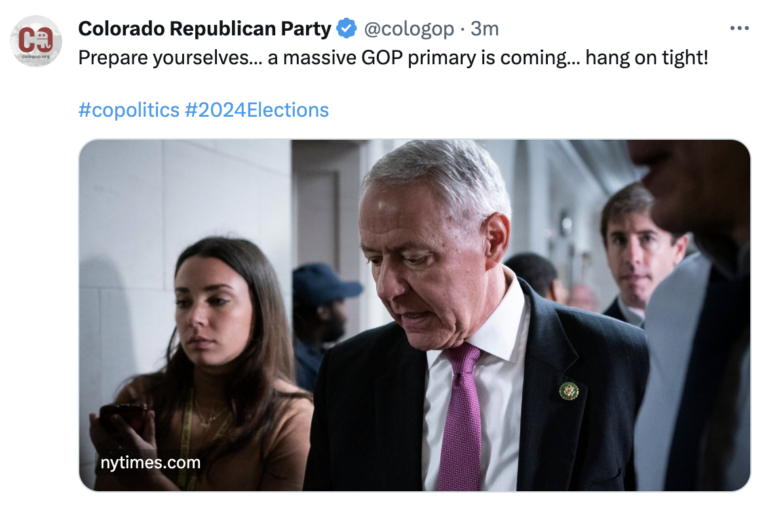Open the three-dot more options menu
The image size is (768, 505).
point(739,28)
